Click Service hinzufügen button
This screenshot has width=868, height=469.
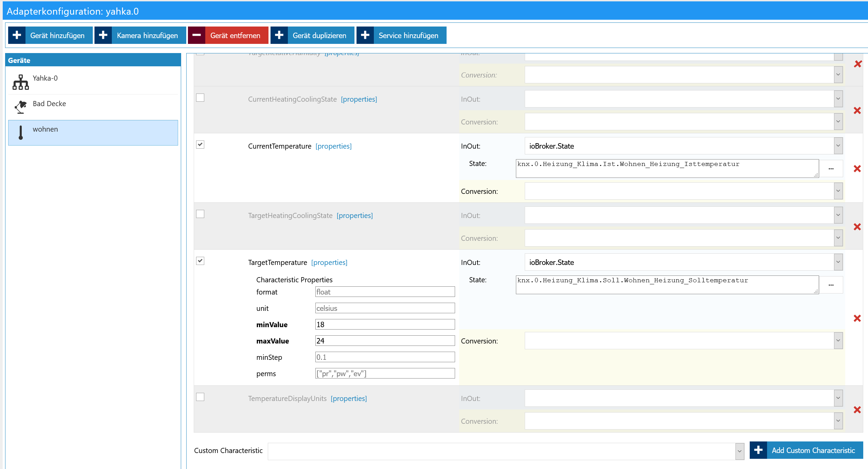[401, 35]
